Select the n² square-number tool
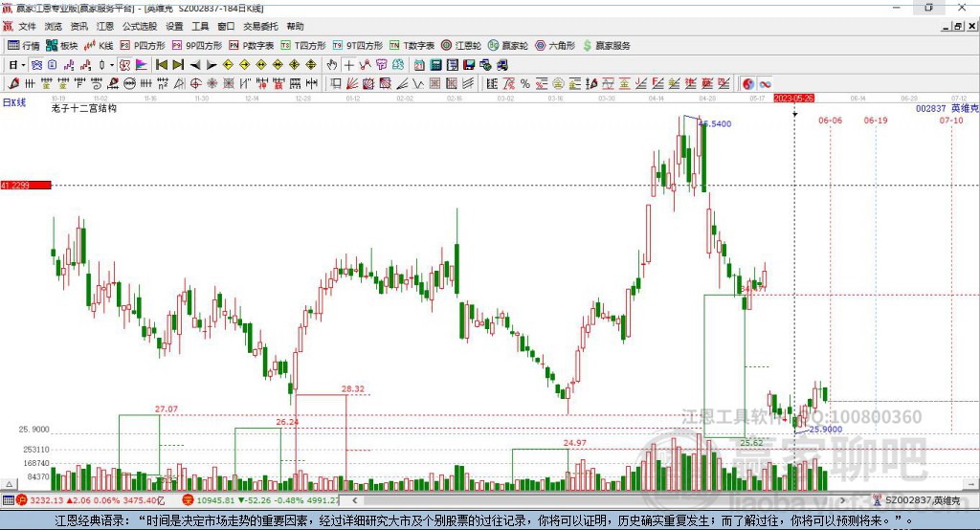This screenshot has width=980, height=530. (x=163, y=84)
